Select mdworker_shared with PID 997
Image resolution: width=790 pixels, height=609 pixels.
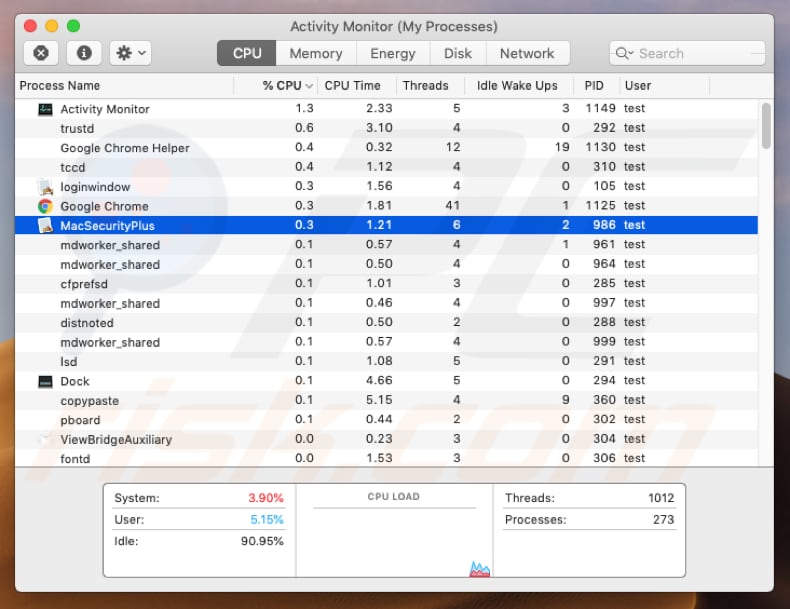386,303
